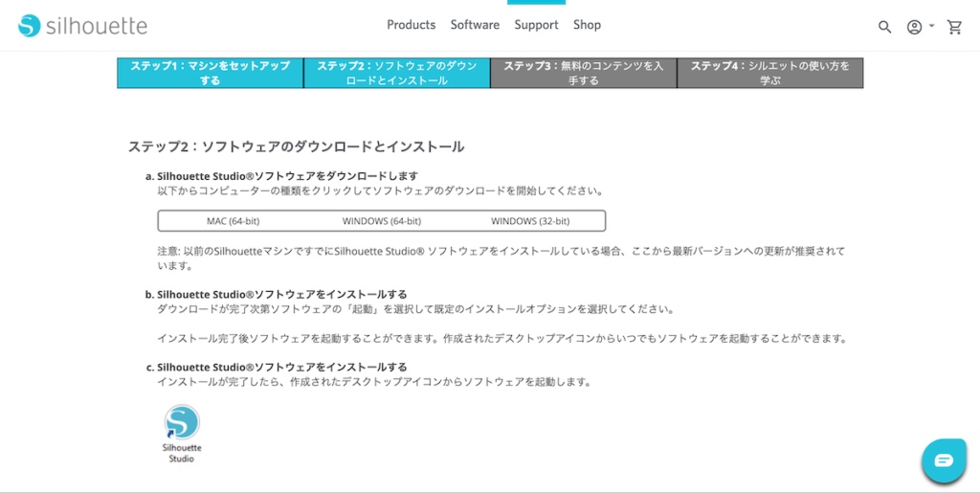
Task: Download the WINDOWS (64-bit) version
Action: point(381,221)
